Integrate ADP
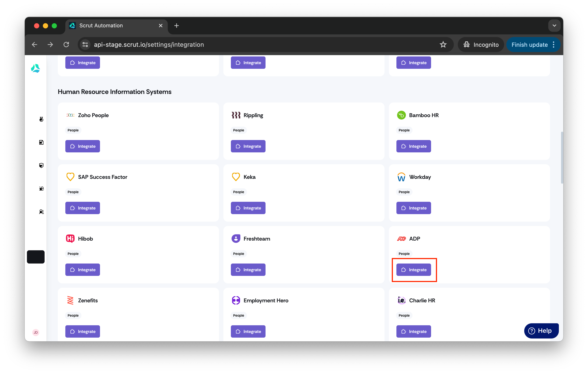 point(413,269)
